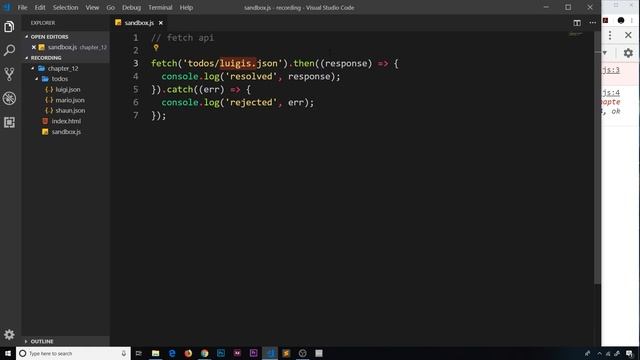Click the Windows Start button
Viewport: 640px width, 360px height.
click(8, 353)
